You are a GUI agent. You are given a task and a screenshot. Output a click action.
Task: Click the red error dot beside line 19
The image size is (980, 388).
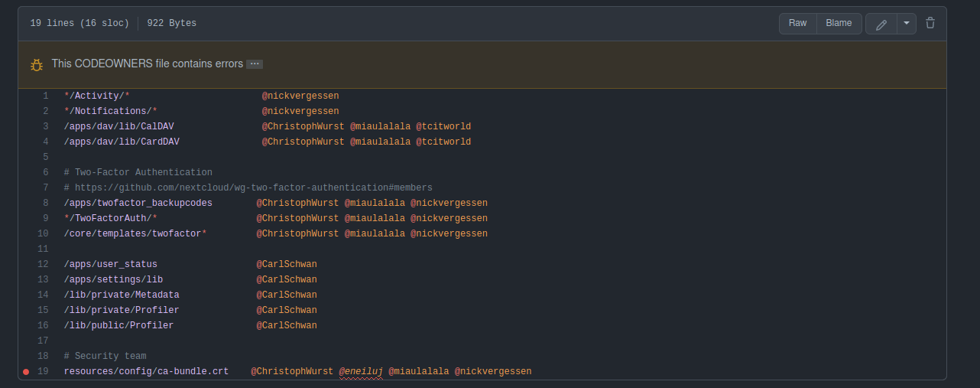click(x=26, y=372)
